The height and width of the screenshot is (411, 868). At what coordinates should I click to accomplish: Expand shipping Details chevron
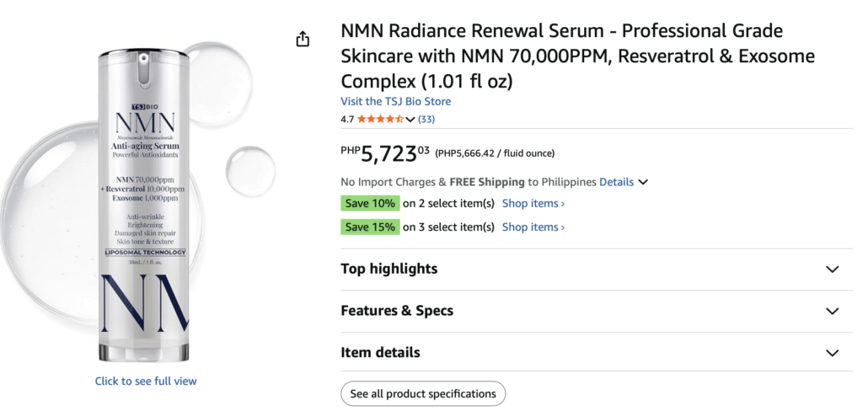click(643, 182)
